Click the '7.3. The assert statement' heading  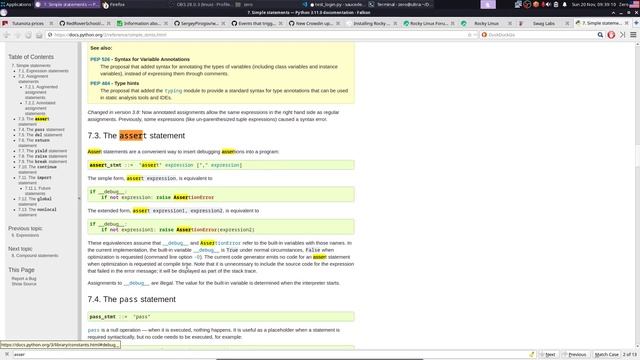coord(136,136)
